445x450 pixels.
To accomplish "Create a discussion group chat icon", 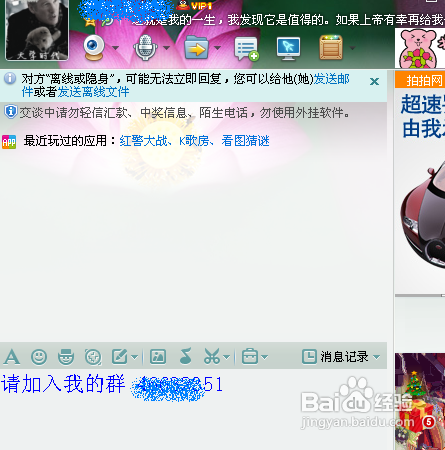I will [247, 49].
